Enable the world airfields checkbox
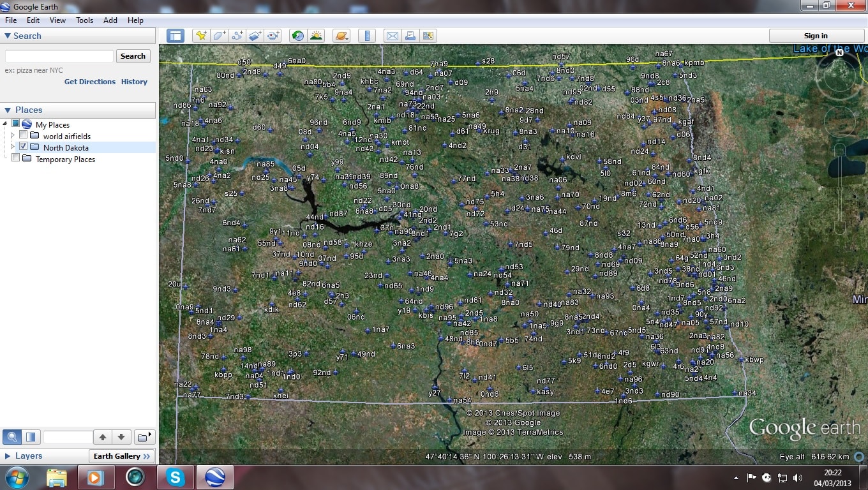The image size is (868, 490). coord(23,136)
